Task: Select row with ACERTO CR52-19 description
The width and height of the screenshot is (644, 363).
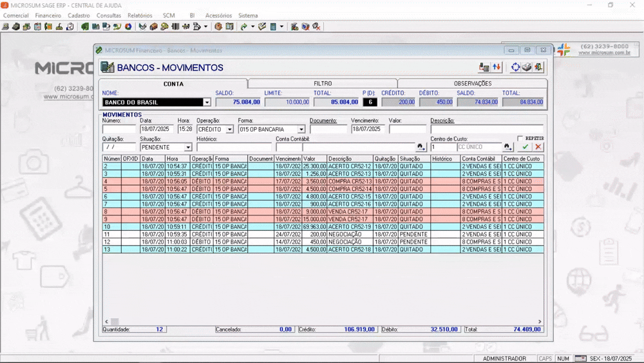Action: point(323,226)
